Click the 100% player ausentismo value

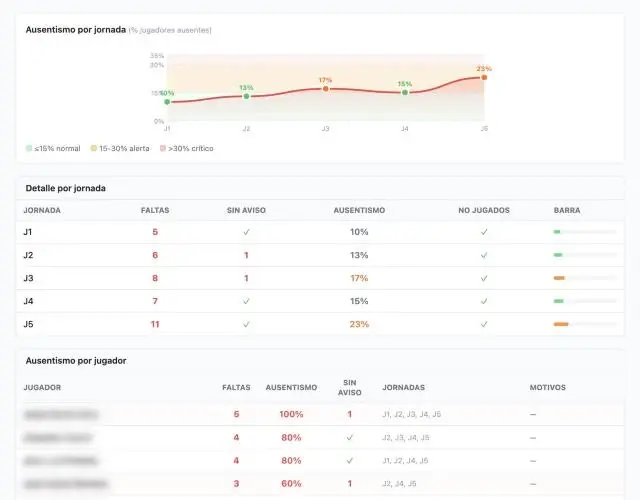pyautogui.click(x=291, y=414)
